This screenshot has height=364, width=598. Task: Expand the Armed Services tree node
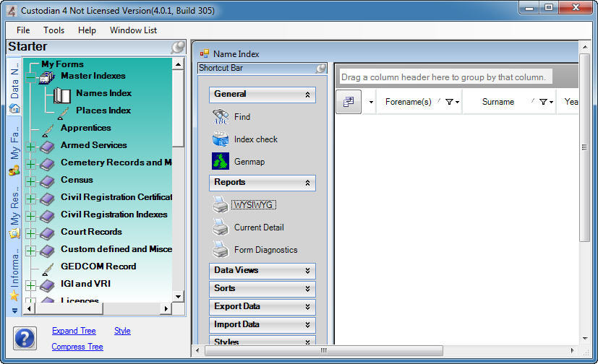click(x=30, y=146)
